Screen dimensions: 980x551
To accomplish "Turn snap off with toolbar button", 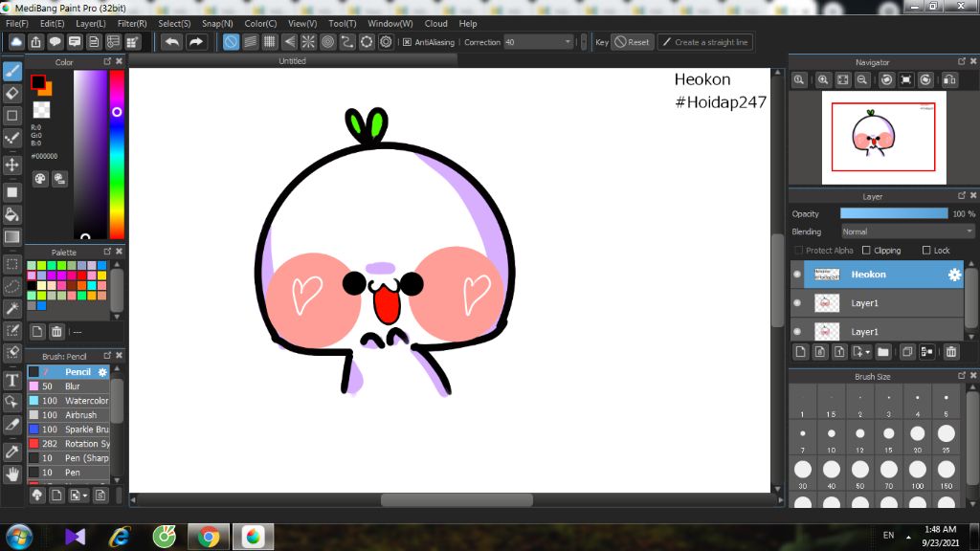I will tap(232, 42).
